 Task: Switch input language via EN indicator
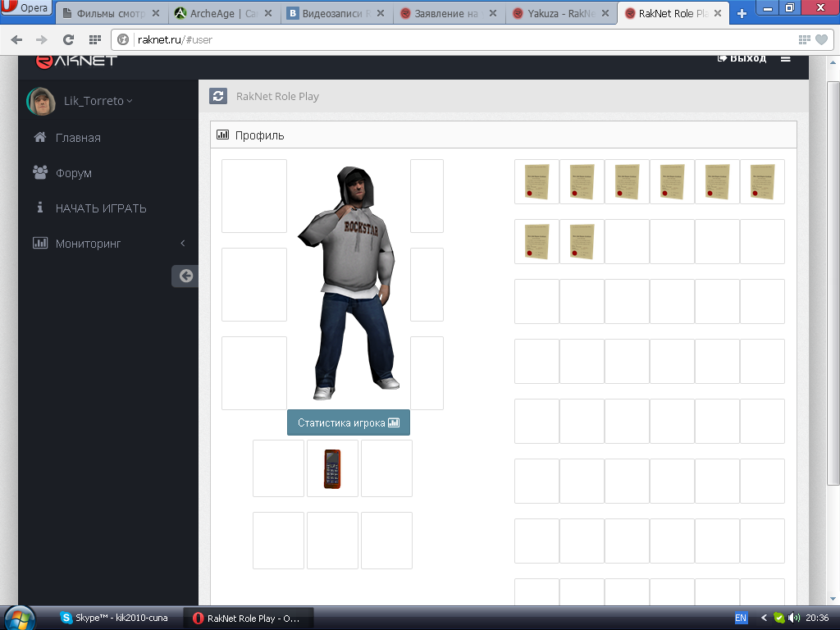(x=741, y=619)
